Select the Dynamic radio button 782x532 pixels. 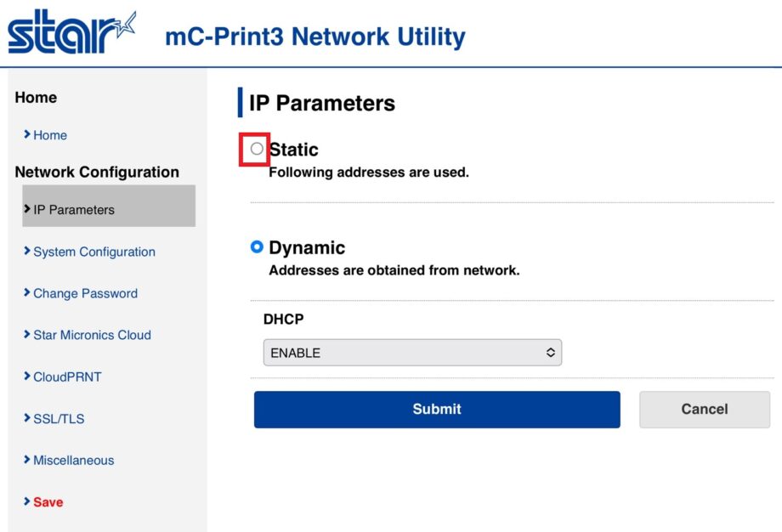[257, 247]
